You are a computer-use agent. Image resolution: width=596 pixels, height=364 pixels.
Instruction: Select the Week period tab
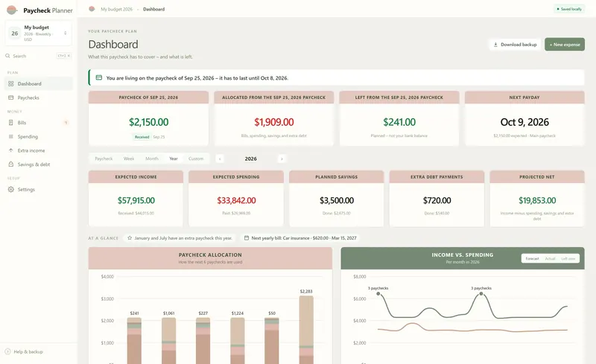129,159
